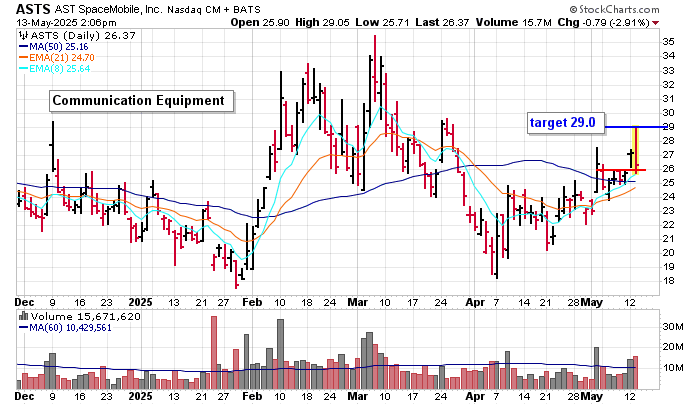Click the target 29.0 annotation label
Viewport: 700px width, 405px height.
pyautogui.click(x=566, y=122)
